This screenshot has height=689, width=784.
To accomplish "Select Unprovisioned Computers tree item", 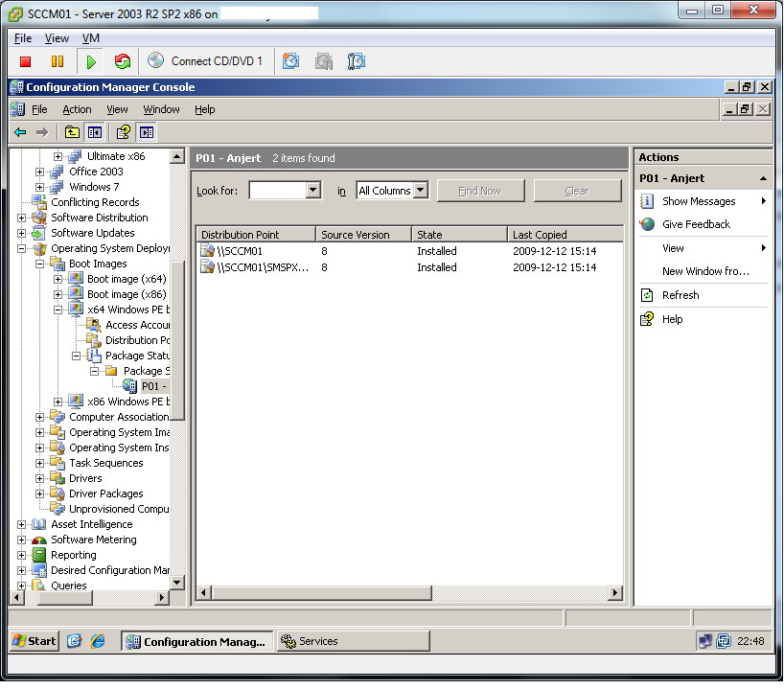I will (x=119, y=509).
